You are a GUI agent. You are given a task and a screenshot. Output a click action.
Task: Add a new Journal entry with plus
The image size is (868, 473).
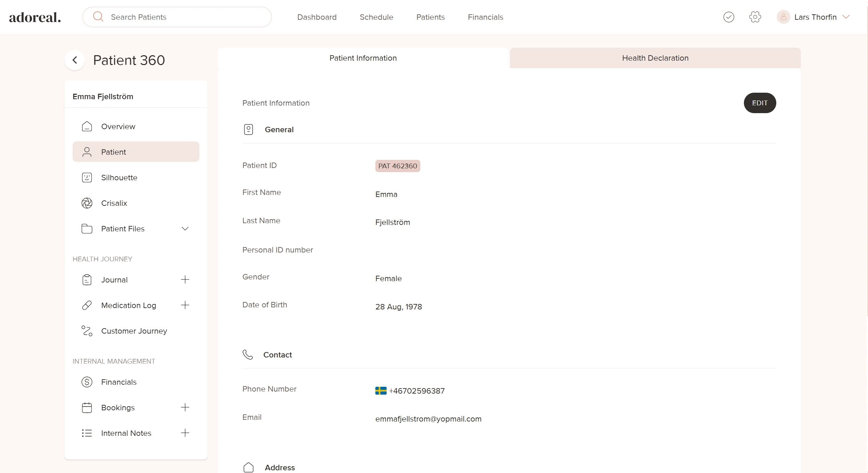point(185,279)
